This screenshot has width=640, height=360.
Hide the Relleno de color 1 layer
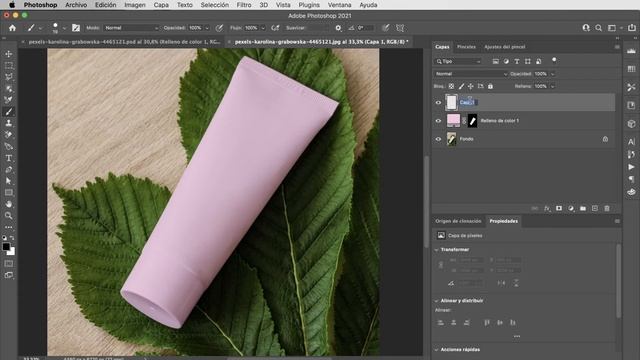coord(438,121)
